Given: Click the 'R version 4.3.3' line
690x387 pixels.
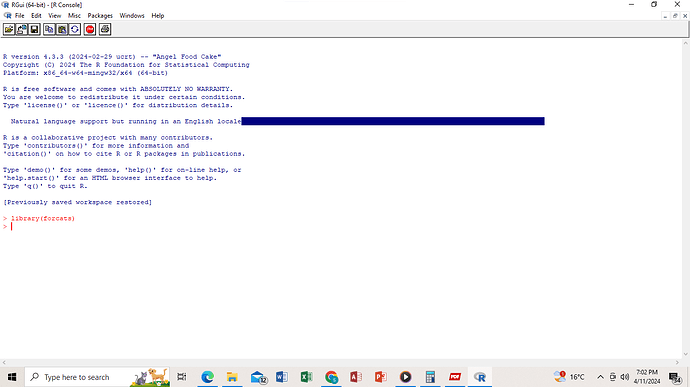Looking at the screenshot, I should [112, 57].
